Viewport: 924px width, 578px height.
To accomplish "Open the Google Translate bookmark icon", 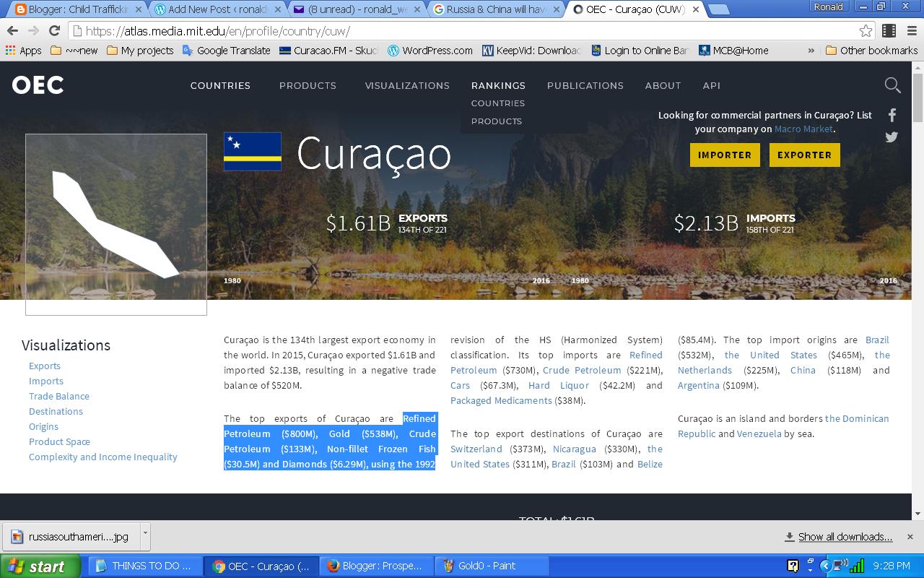I will click(189, 51).
